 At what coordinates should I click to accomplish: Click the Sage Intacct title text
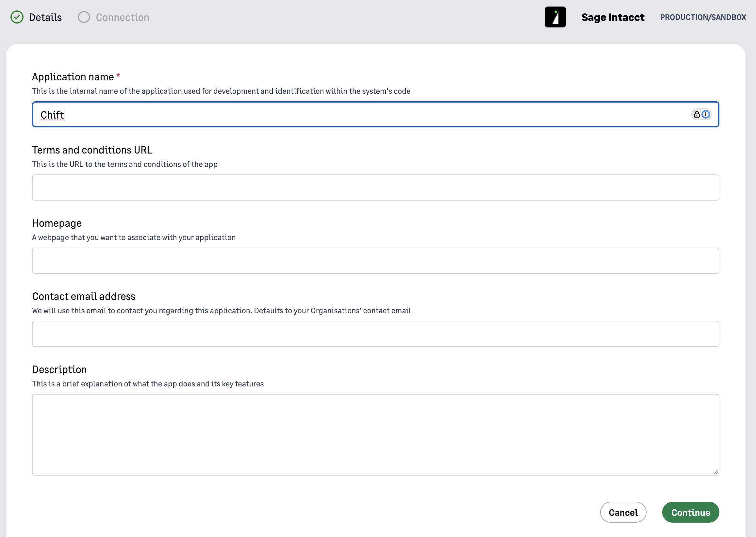click(x=613, y=17)
